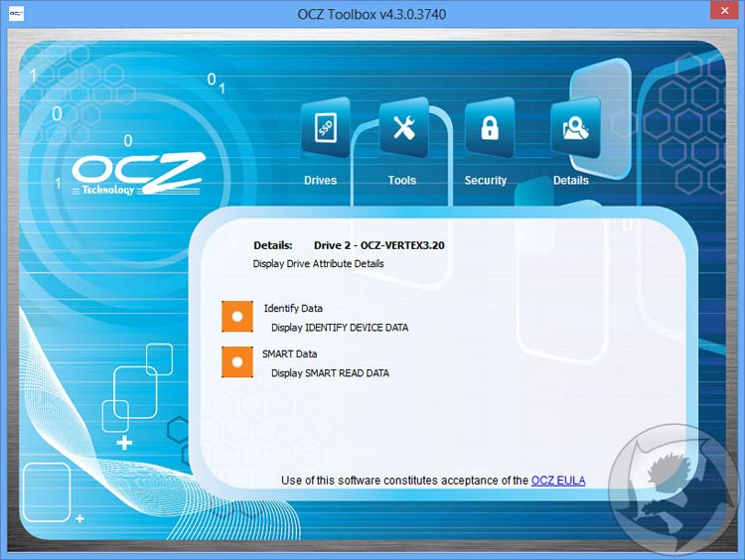
Task: Switch to the Drives tab label
Action: [x=320, y=181]
